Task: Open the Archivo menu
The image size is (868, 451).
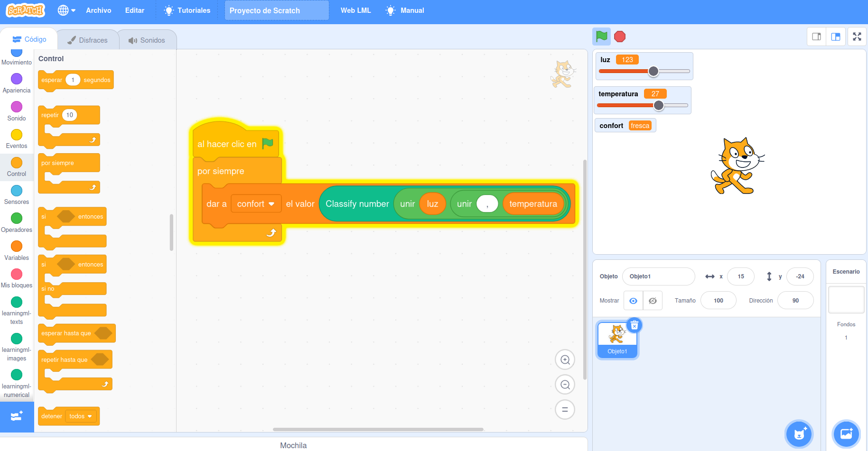Action: pos(98,10)
